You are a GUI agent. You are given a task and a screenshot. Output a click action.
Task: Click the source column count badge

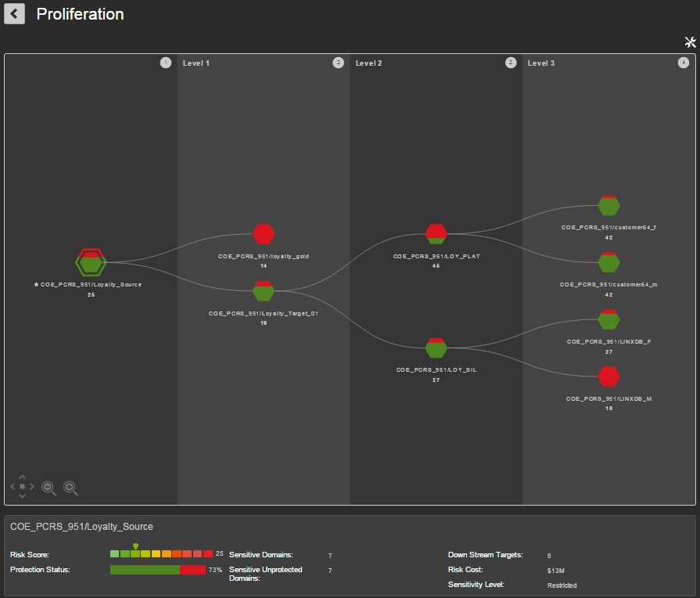pyautogui.click(x=165, y=63)
